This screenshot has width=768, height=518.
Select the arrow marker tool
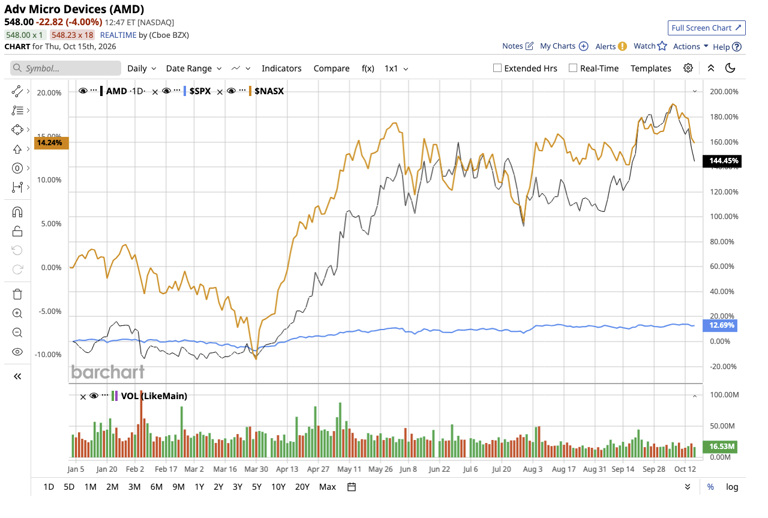point(17,149)
